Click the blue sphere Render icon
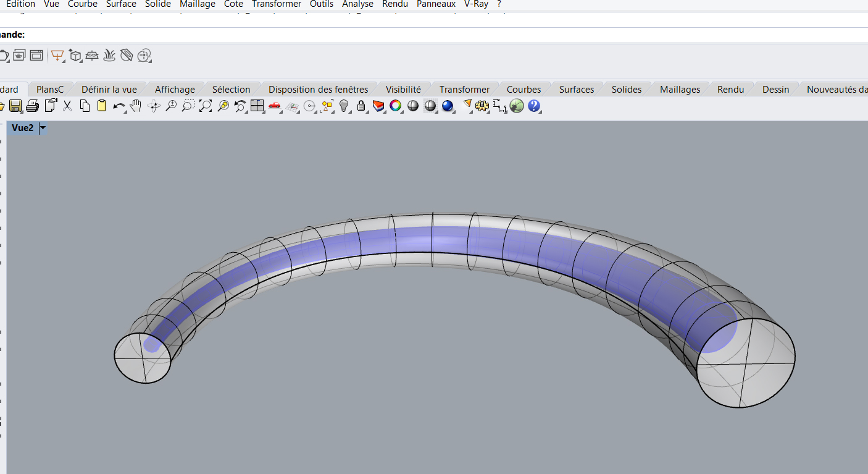 [x=448, y=106]
